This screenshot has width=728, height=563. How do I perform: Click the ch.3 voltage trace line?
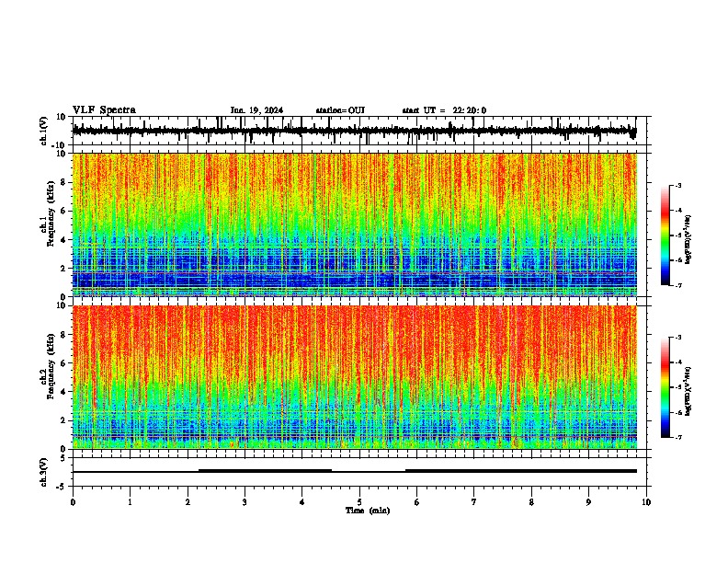355,471
